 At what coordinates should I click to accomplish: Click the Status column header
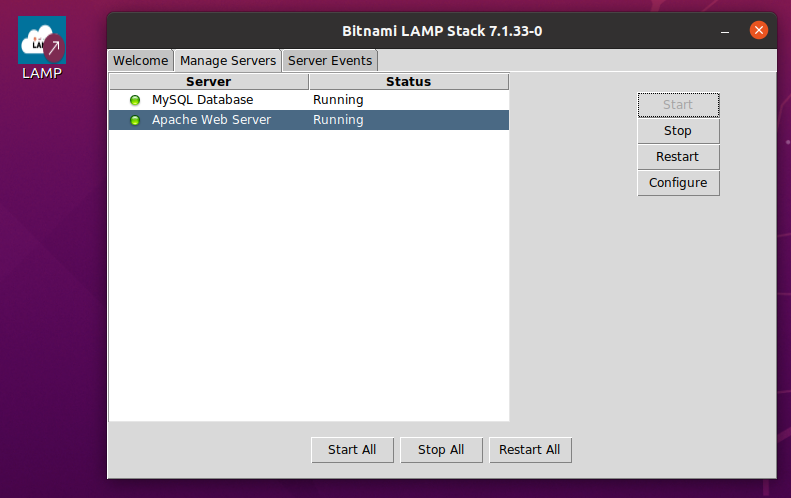click(x=409, y=82)
